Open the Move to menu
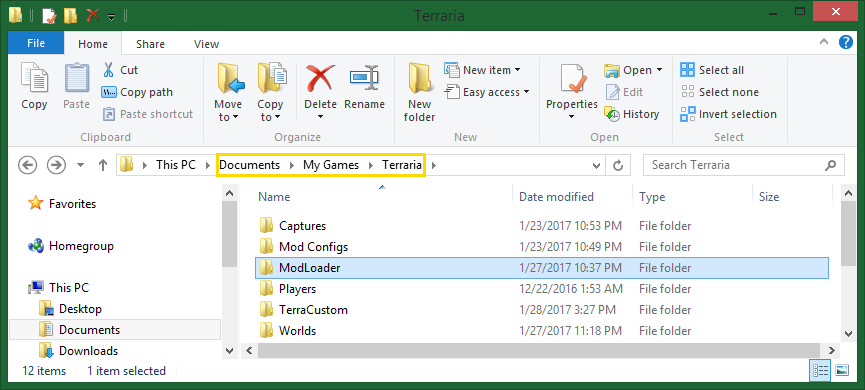Image resolution: width=865 pixels, height=390 pixels. click(x=228, y=92)
